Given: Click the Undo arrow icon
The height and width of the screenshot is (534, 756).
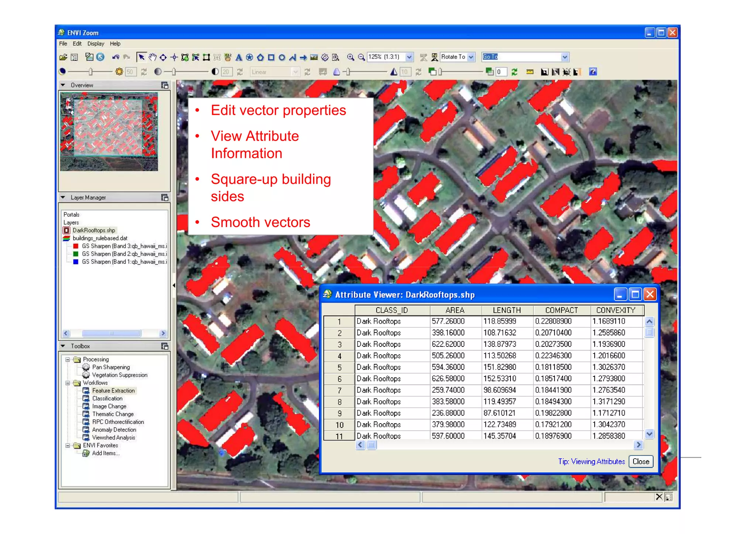Looking at the screenshot, I should tap(116, 57).
